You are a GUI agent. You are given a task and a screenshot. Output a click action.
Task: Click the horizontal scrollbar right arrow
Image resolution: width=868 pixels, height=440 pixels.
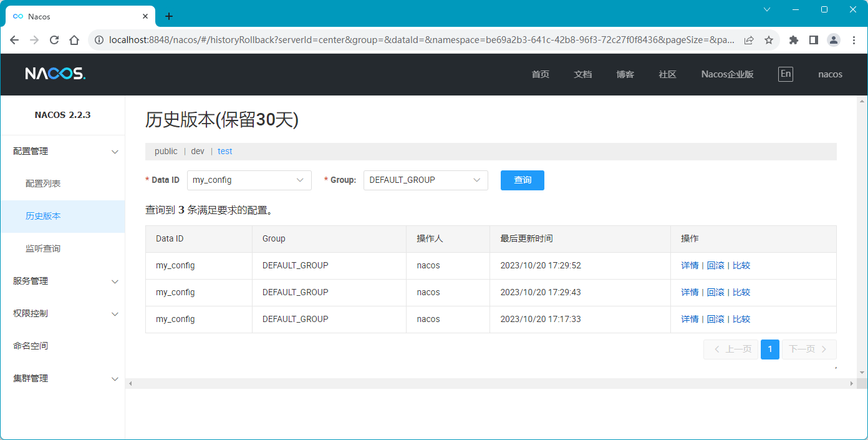pyautogui.click(x=852, y=383)
